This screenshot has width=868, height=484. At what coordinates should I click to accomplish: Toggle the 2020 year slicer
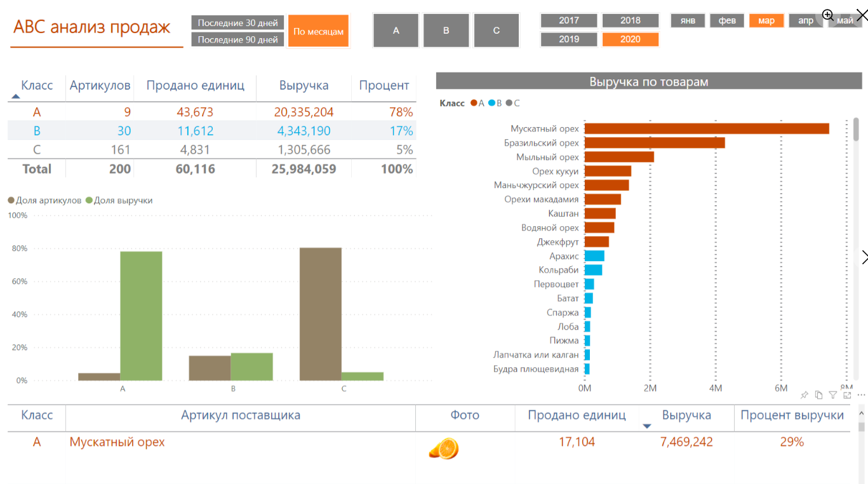(631, 39)
